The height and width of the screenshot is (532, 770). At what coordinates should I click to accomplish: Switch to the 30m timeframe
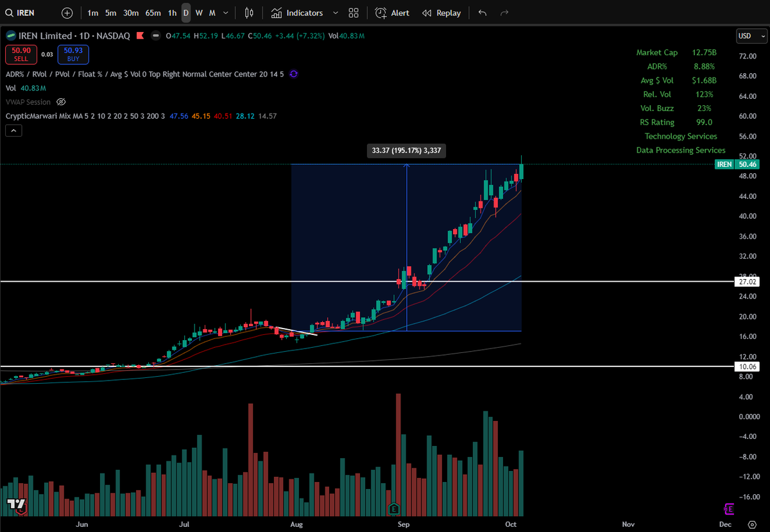point(131,13)
